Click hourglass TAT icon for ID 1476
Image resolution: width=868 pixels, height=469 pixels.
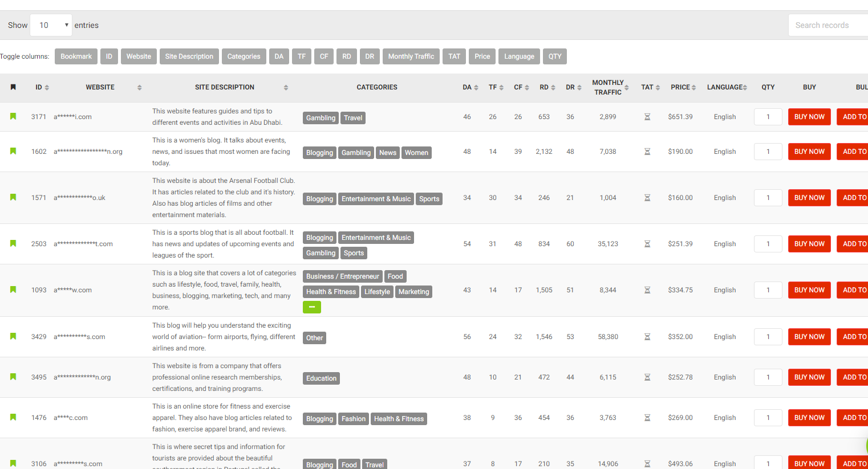coord(647,418)
